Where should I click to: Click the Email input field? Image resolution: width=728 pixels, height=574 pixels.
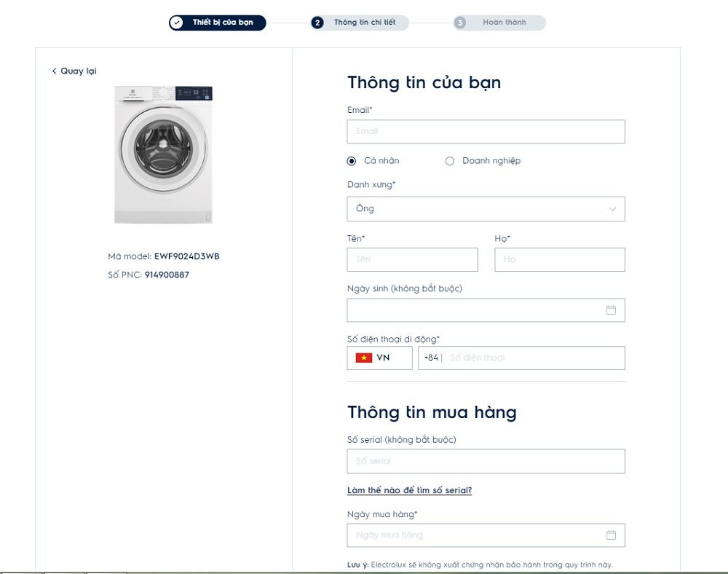tap(486, 132)
